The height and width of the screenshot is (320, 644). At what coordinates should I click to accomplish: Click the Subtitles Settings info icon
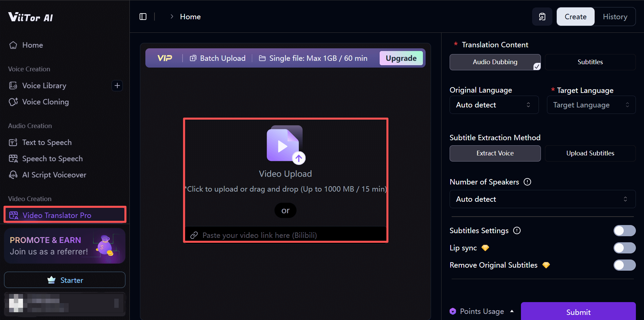(517, 230)
